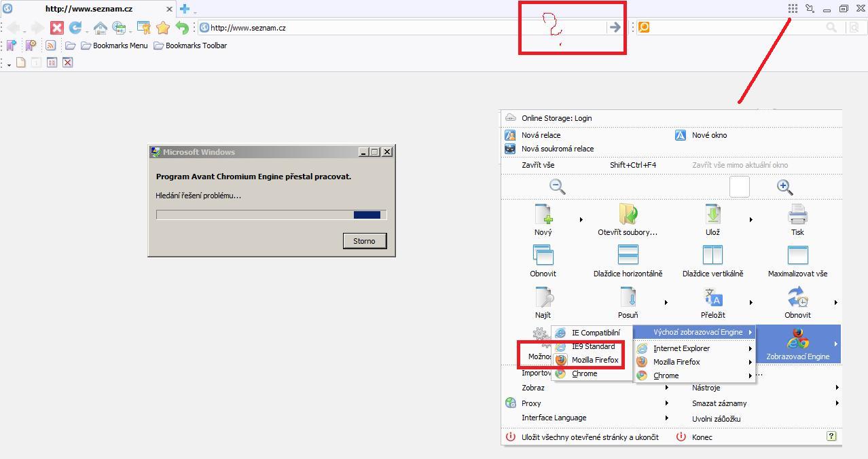Click the progress bar in the crash dialog

point(272,215)
